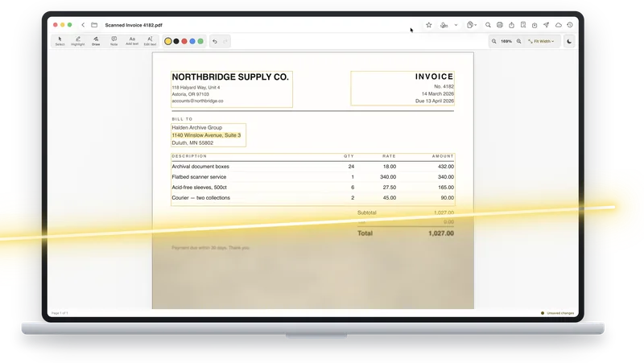
Task: Click highlighted 1140 Winslow Avenue, Suite 3
Action: (x=206, y=135)
